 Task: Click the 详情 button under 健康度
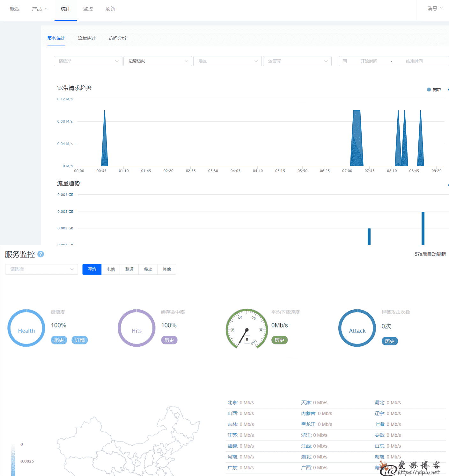click(80, 340)
